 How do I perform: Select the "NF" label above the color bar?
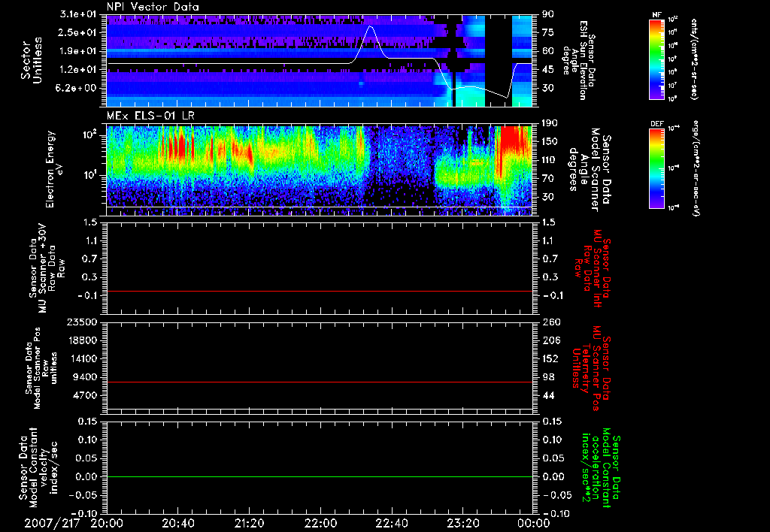coord(656,15)
